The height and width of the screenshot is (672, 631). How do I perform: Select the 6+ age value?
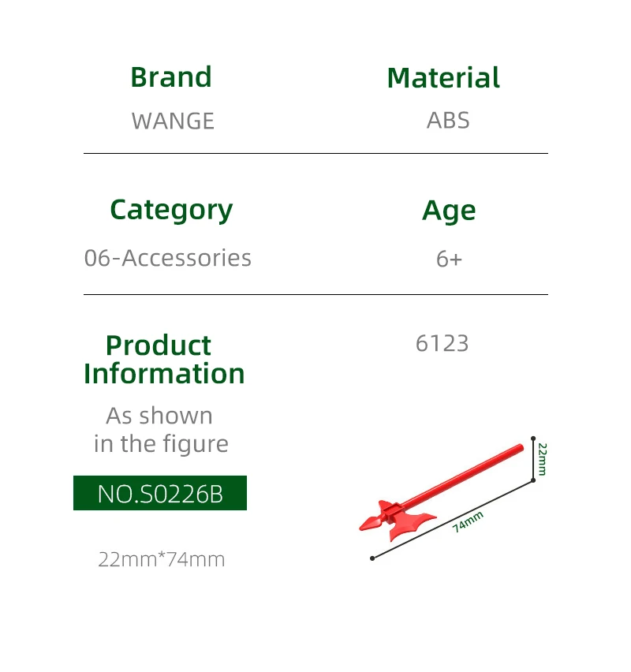[449, 259]
